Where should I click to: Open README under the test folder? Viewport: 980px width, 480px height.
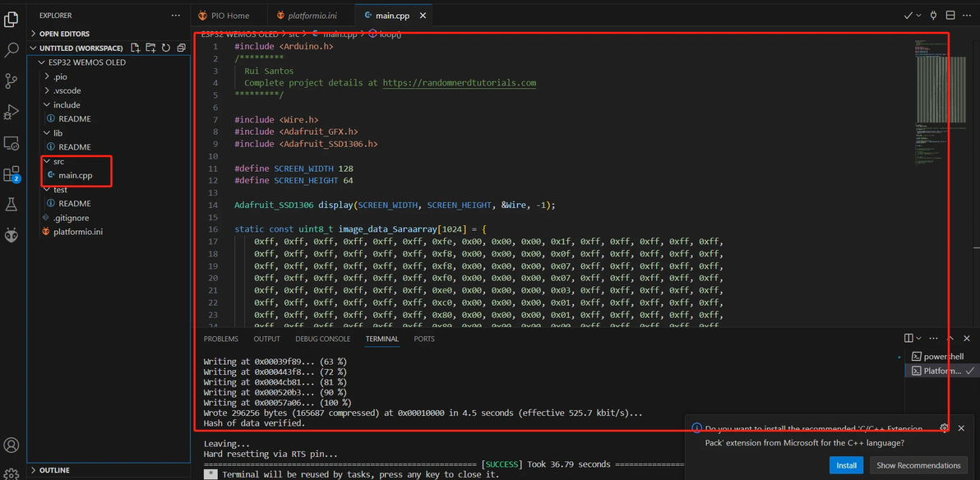[x=75, y=203]
